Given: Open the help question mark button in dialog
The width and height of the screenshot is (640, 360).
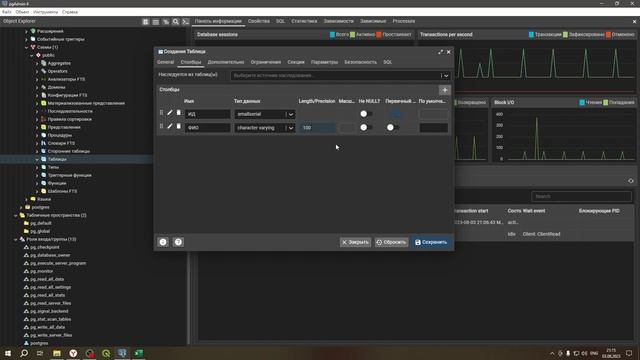Looking at the screenshot, I should pyautogui.click(x=178, y=242).
